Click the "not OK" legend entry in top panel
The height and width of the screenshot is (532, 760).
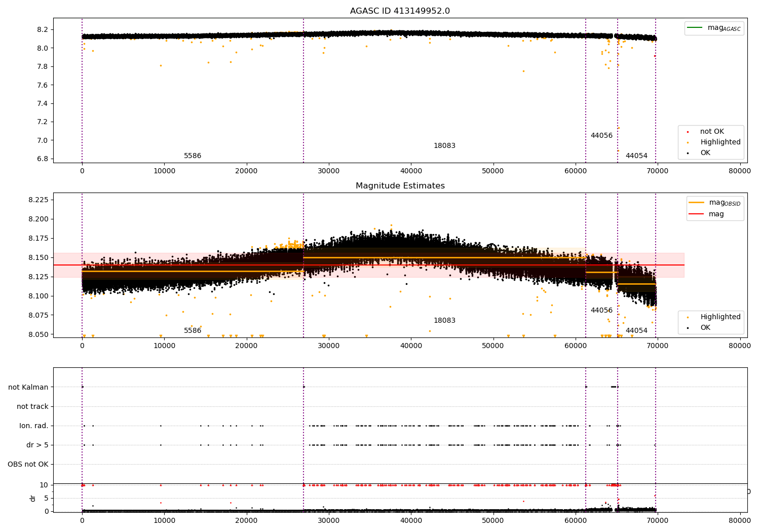coord(712,132)
